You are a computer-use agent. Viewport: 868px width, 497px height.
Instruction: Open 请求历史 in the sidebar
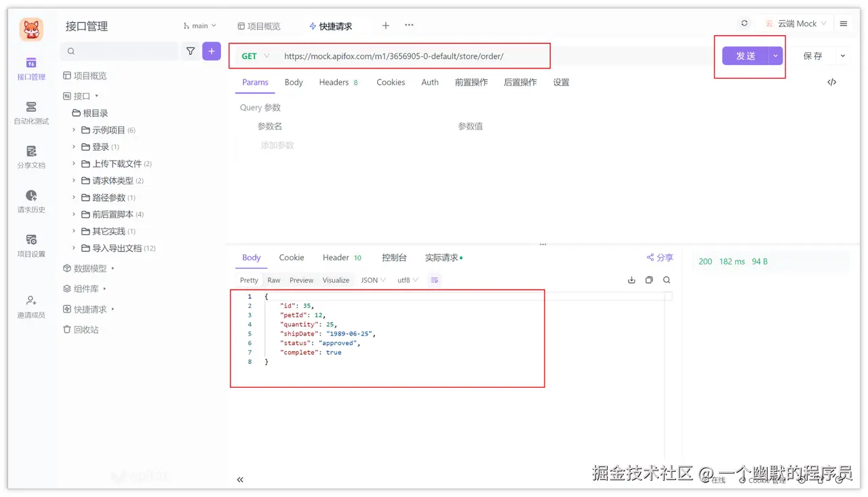coord(31,201)
